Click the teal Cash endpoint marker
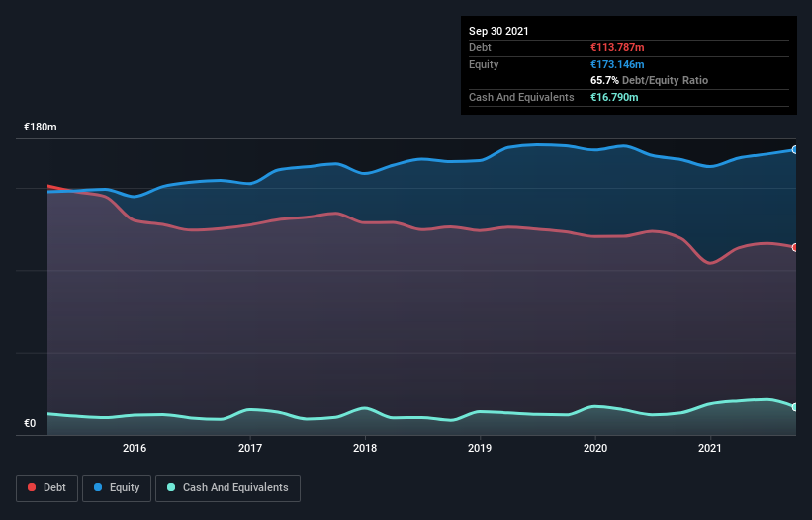Viewport: 812px width, 520px height. (x=795, y=407)
